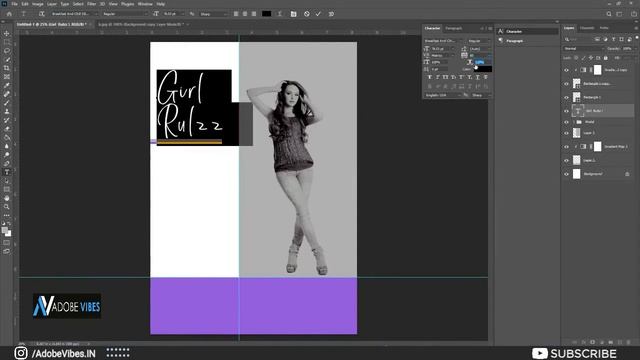The height and width of the screenshot is (360, 640).
Task: Click foreground/background color swatches in toolbar
Action: tap(7, 231)
